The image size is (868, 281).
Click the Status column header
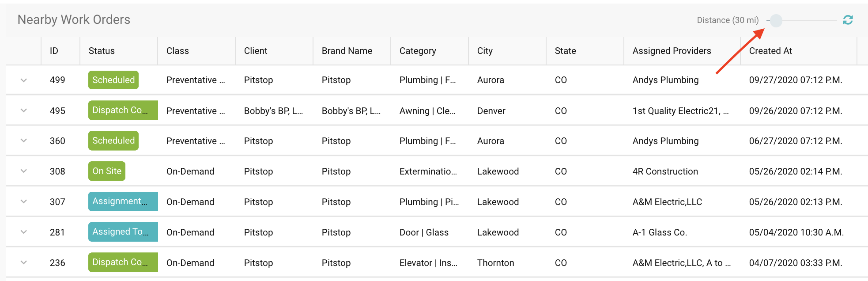(x=101, y=50)
